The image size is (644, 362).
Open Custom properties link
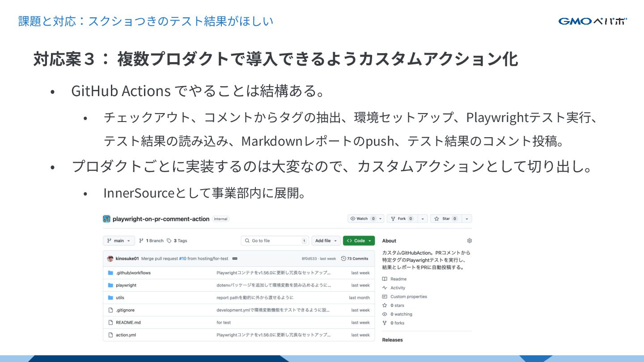coord(409,297)
